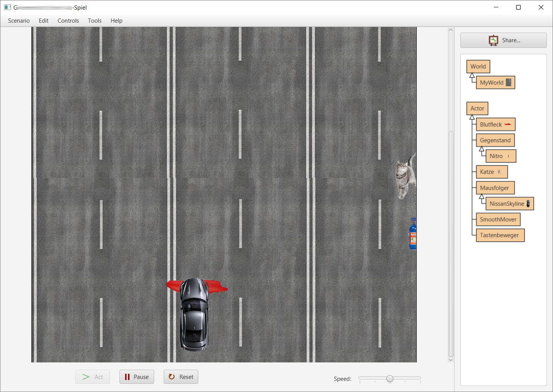The height and width of the screenshot is (392, 553).
Task: Click the Share... button
Action: click(x=503, y=40)
